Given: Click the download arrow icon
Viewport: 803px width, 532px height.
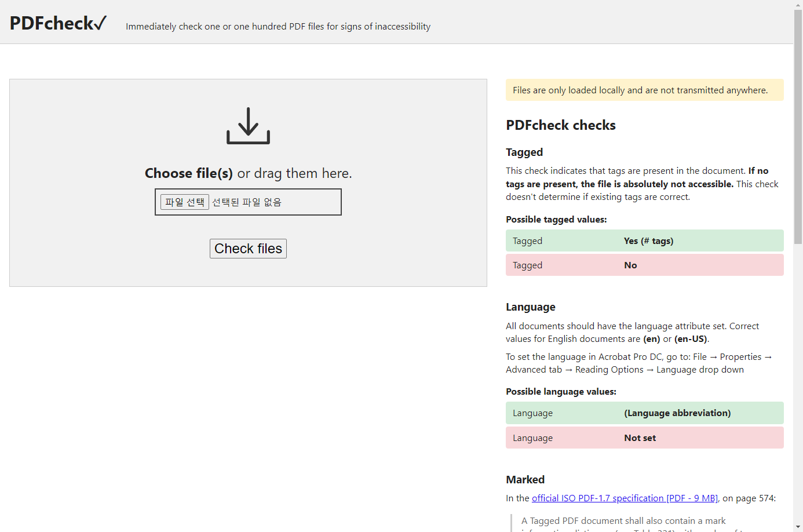Looking at the screenshot, I should [x=248, y=125].
